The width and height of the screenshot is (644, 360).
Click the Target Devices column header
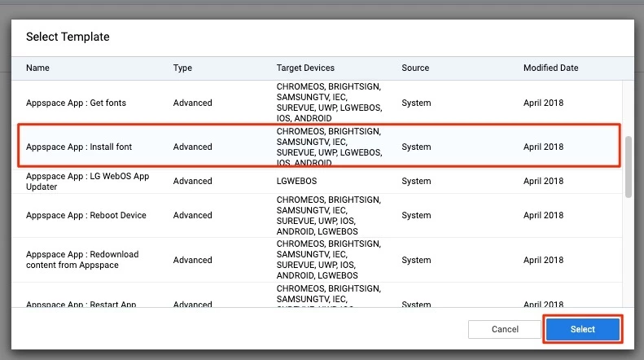pyautogui.click(x=305, y=68)
